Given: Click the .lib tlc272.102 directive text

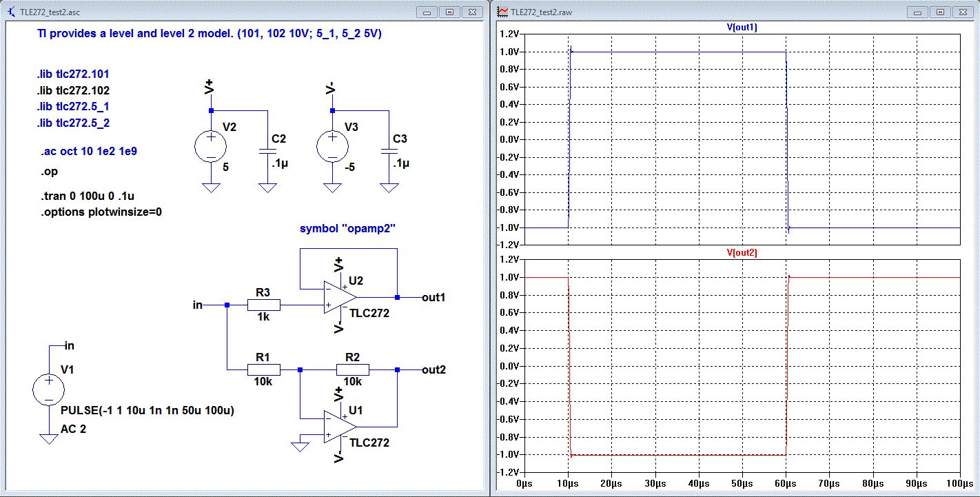Looking at the screenshot, I should [x=73, y=90].
